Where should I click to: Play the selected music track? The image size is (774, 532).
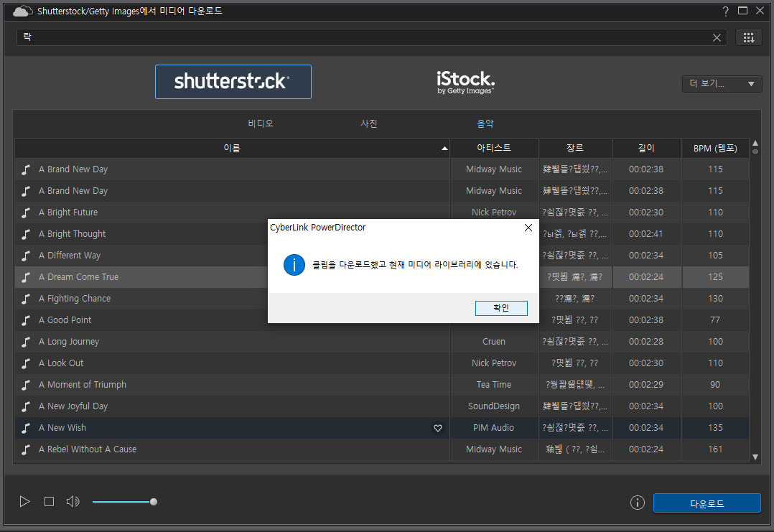24,501
